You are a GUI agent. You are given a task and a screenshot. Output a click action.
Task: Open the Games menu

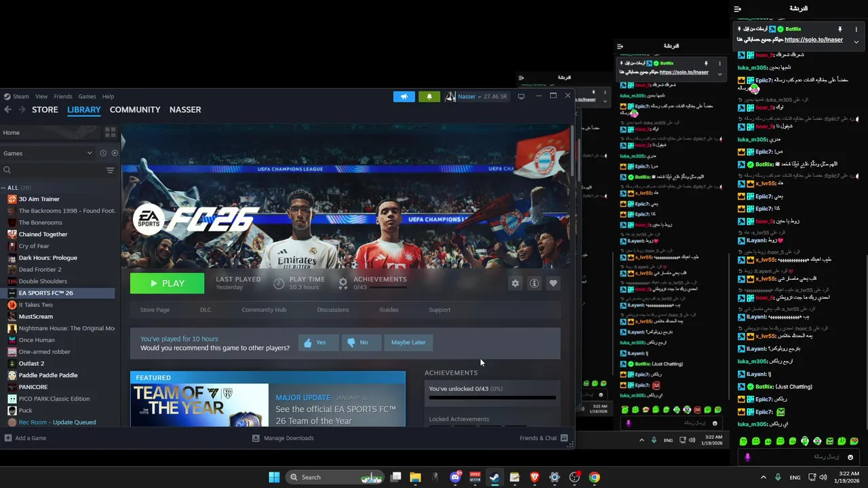click(87, 96)
